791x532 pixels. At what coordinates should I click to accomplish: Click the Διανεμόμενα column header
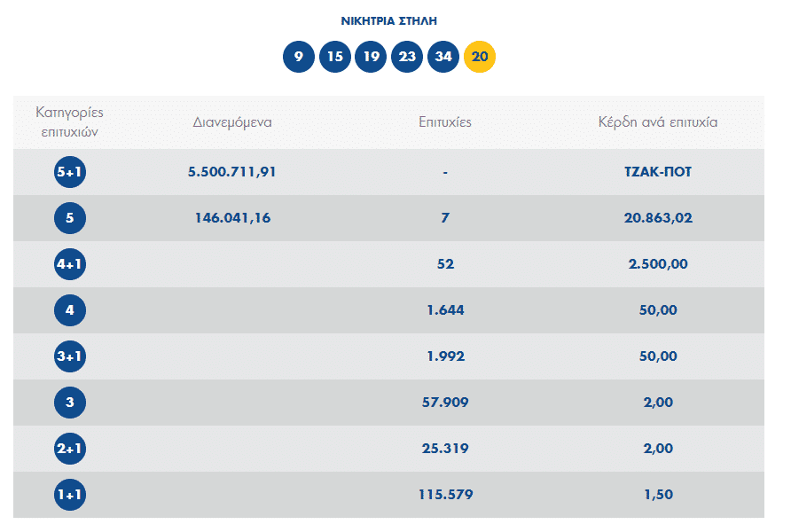pos(232,122)
